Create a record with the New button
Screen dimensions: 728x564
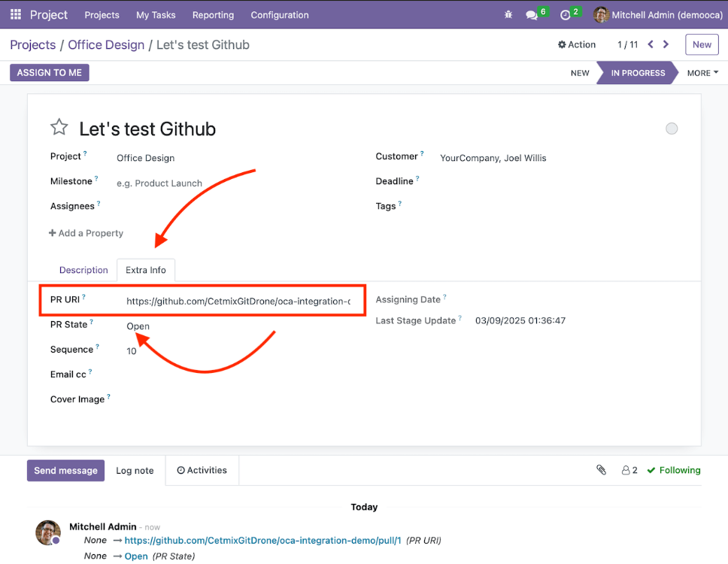[x=701, y=44]
